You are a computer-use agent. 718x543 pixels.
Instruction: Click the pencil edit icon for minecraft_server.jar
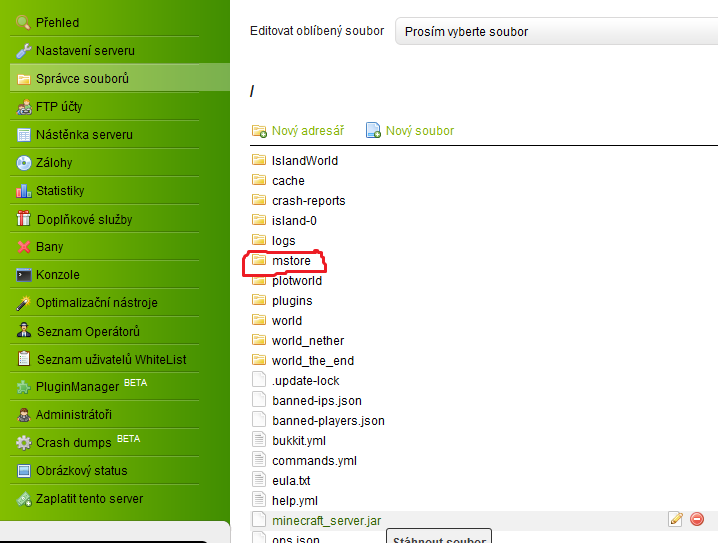pos(676,519)
